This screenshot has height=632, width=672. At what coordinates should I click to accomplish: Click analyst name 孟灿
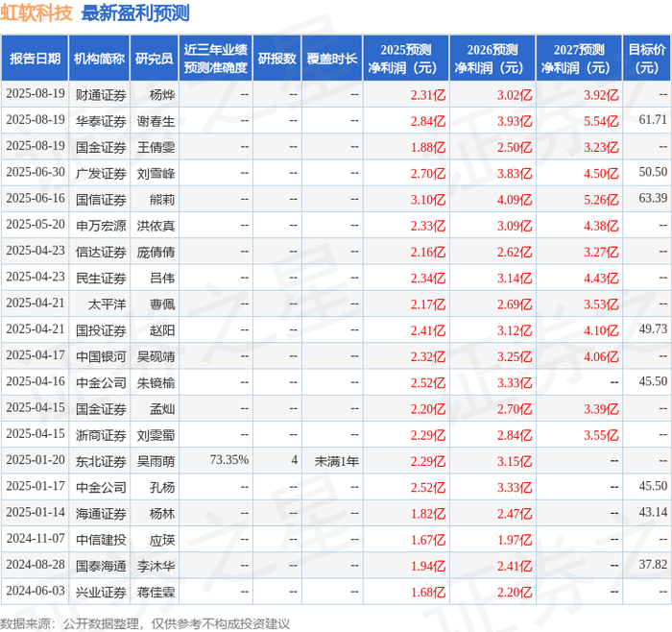tap(162, 408)
